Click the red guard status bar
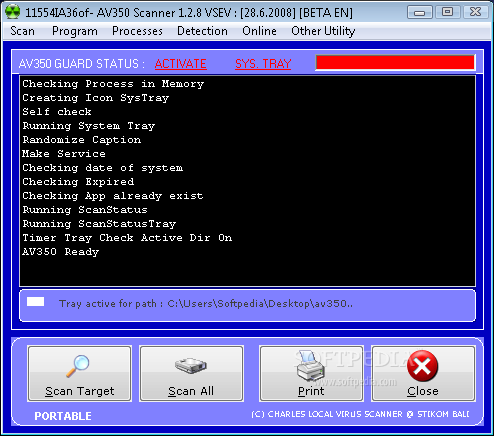This screenshot has height=436, width=494. (395, 63)
